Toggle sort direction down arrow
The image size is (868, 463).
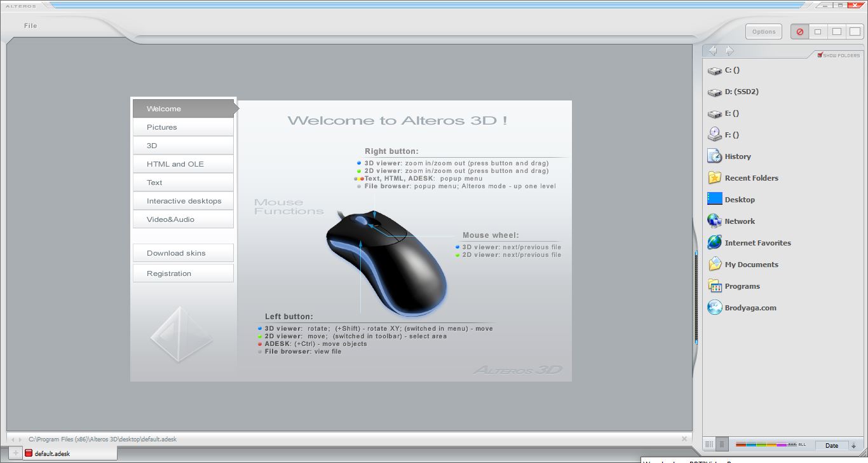click(854, 446)
